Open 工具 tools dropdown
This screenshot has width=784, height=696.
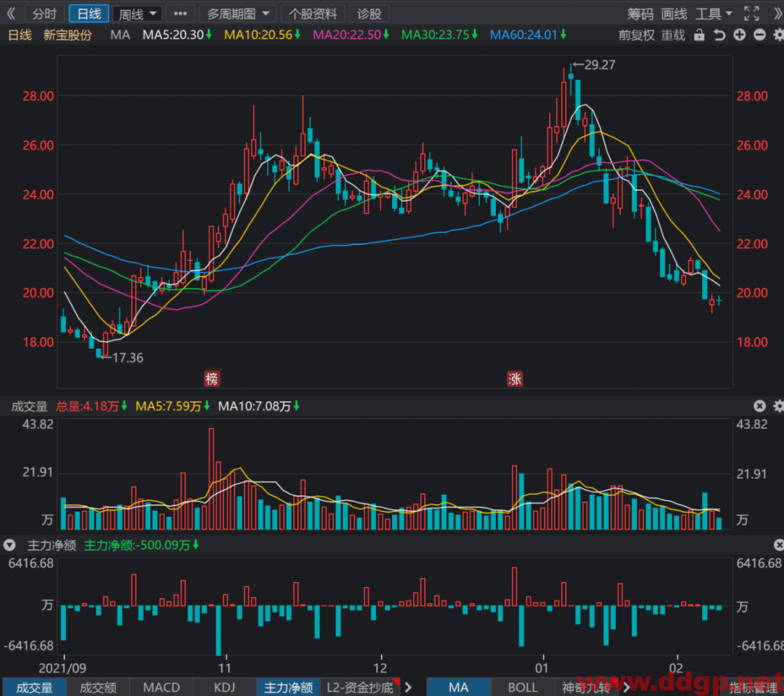(x=714, y=14)
